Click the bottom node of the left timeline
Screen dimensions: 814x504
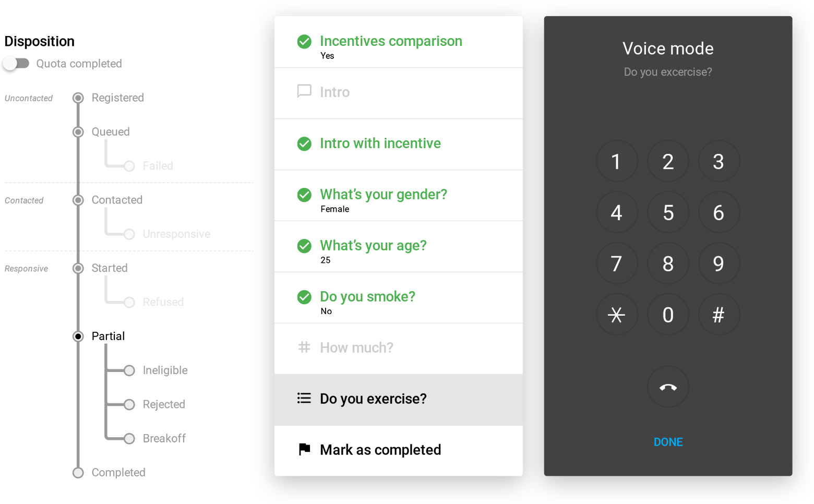78,473
